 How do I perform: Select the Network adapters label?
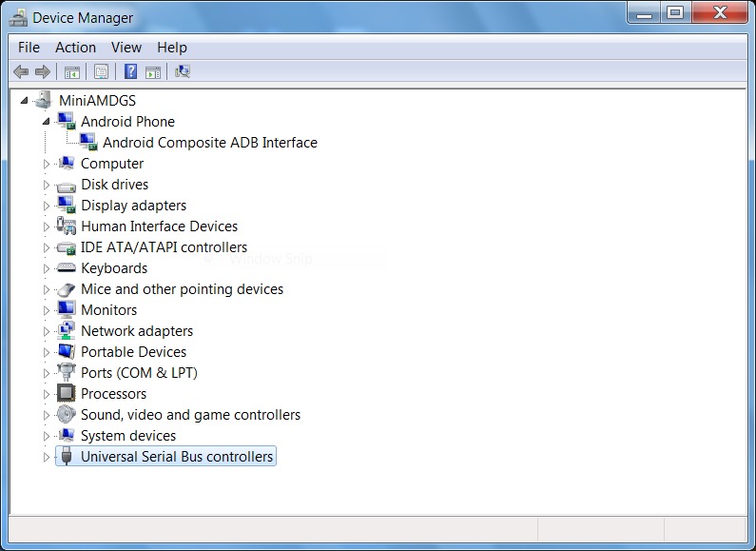137,331
